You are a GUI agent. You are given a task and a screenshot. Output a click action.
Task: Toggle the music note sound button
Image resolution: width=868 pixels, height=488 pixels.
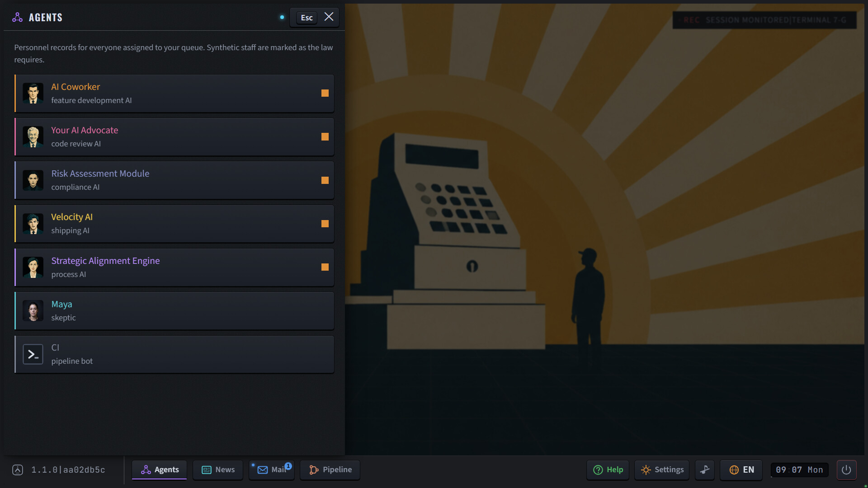[705, 470]
